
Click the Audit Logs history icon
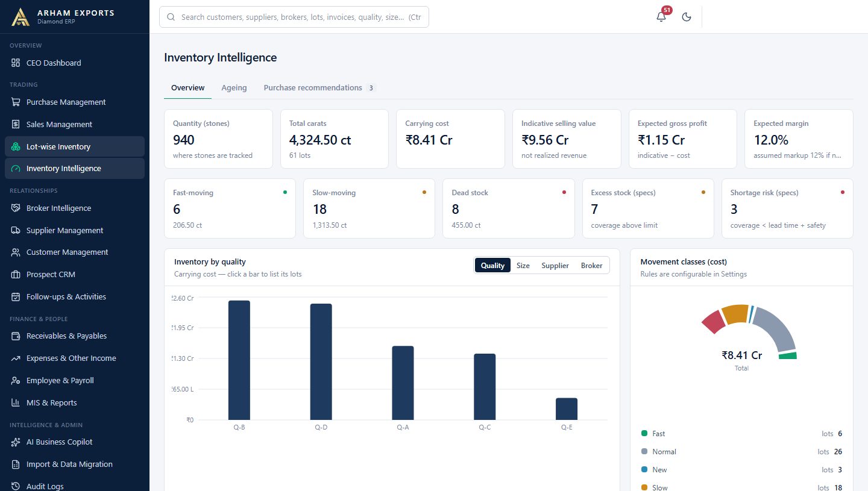[x=16, y=486]
